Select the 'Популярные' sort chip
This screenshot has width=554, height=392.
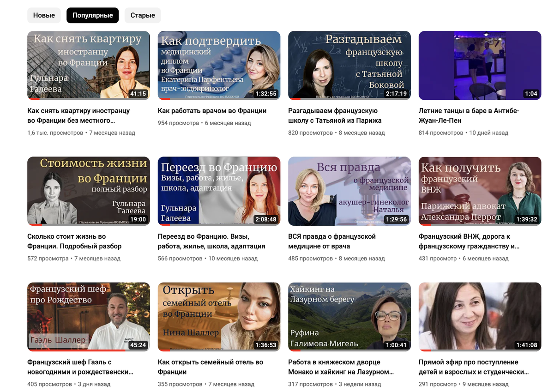[x=92, y=15]
